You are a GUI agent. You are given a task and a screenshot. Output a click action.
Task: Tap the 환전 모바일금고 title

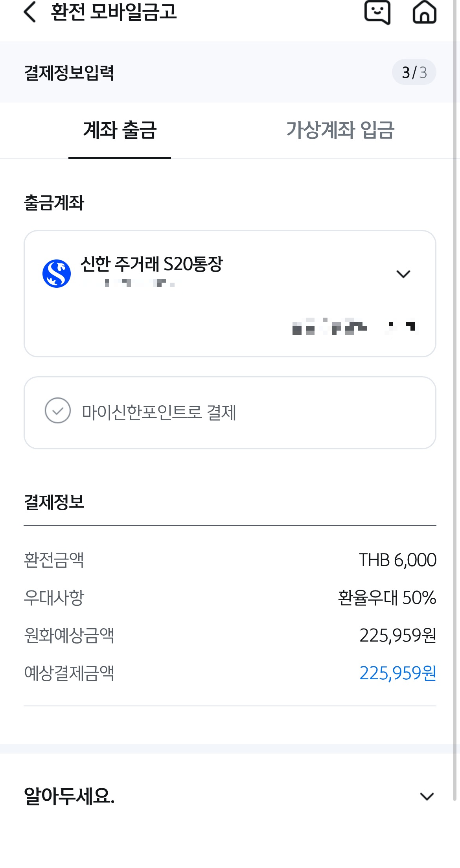pos(114,11)
